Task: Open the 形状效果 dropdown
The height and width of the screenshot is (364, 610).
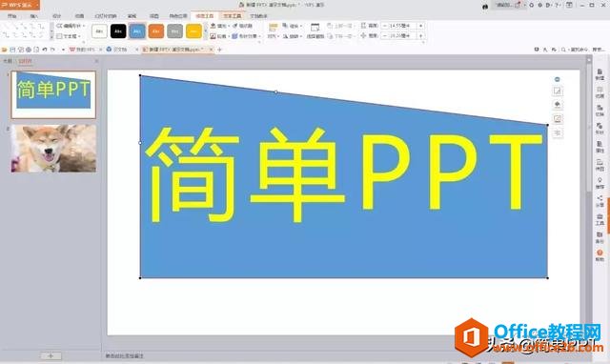Action: (x=247, y=36)
